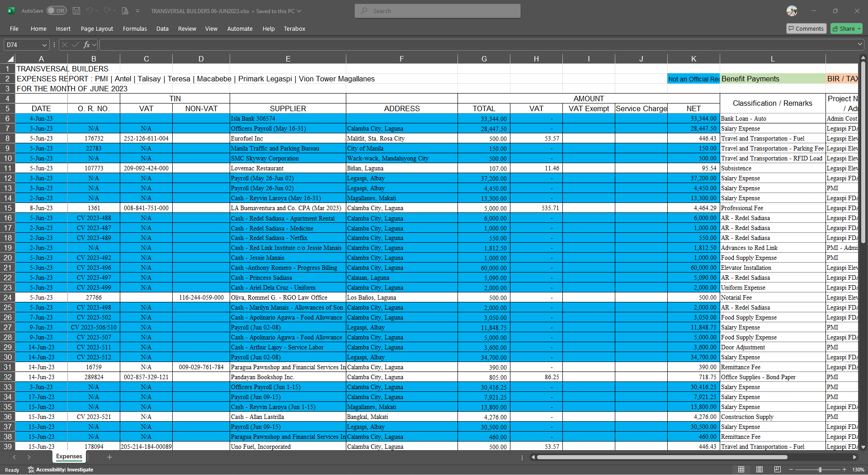The image size is (868, 475).
Task: Switch to Page Break Preview icon
Action: coord(777,470)
